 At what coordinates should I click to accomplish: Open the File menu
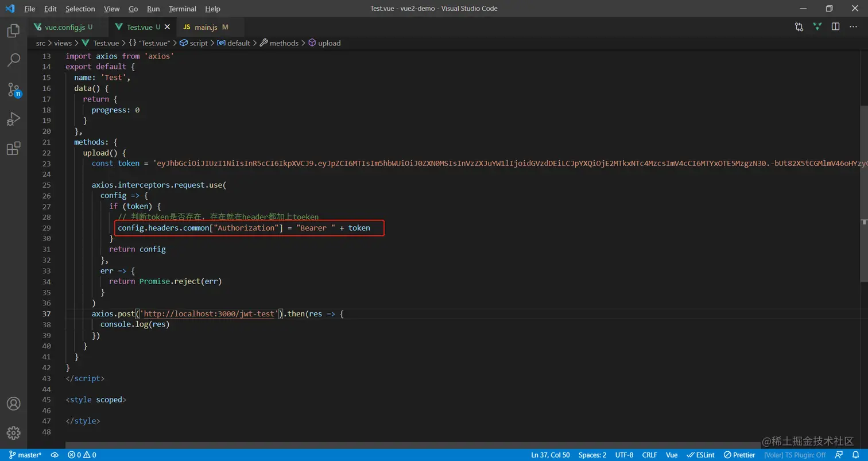[x=30, y=9]
